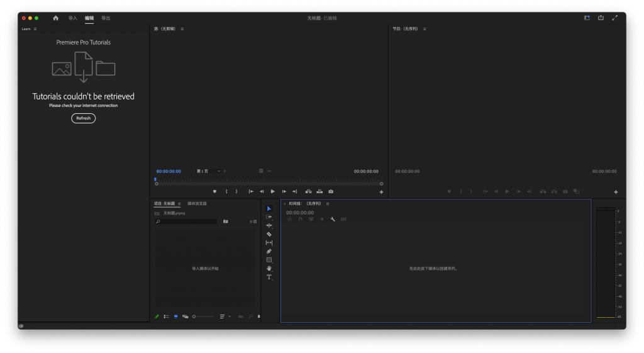This screenshot has height=353, width=644.
Task: Mark Out point in source monitor
Action: pyautogui.click(x=236, y=191)
